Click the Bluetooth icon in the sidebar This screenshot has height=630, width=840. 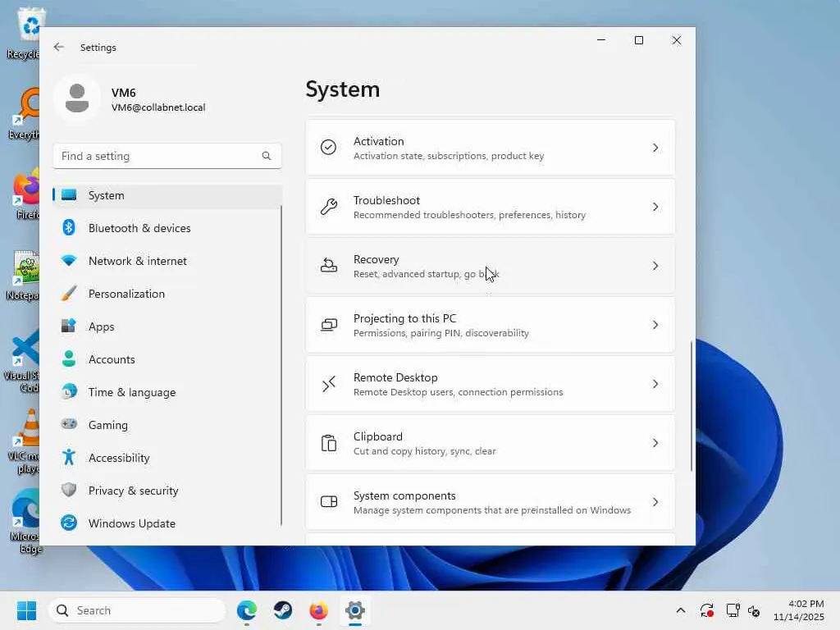(69, 228)
